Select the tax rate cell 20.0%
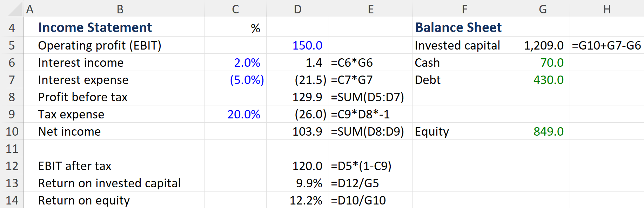 (x=244, y=114)
